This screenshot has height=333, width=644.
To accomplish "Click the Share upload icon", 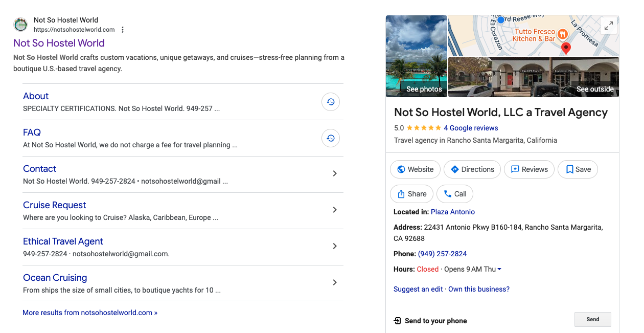I will (x=401, y=194).
